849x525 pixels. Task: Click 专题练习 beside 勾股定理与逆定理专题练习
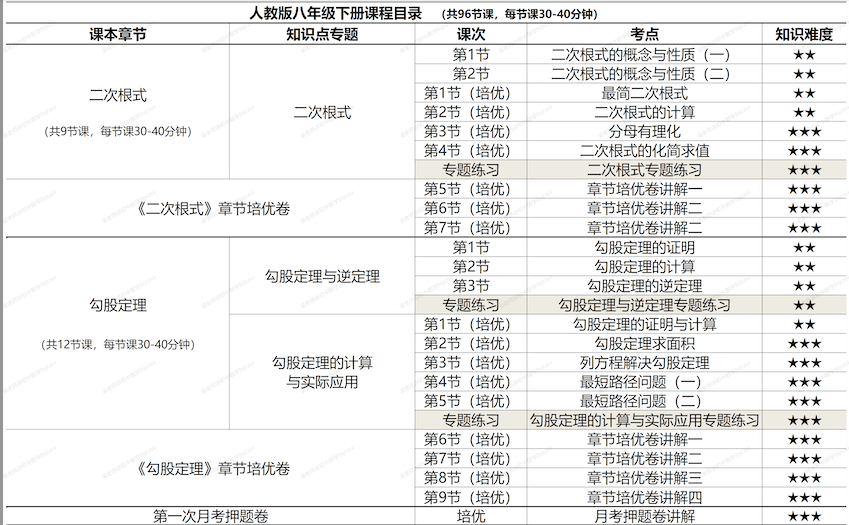471,305
